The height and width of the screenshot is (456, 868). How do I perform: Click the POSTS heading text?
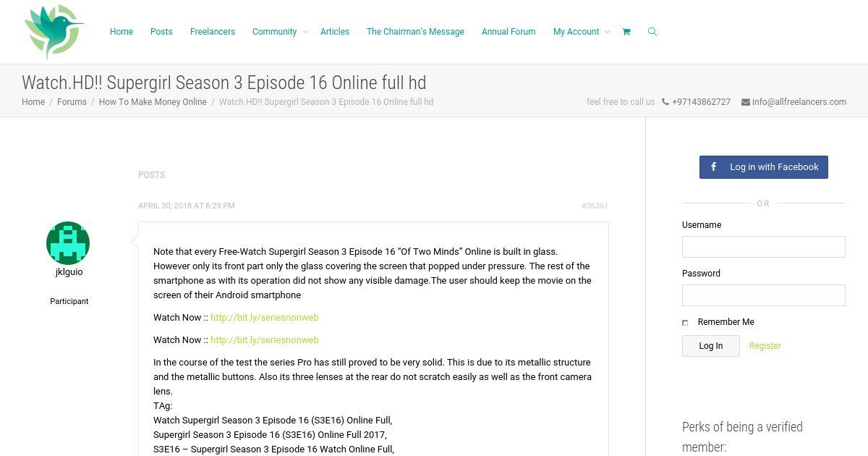152,175
